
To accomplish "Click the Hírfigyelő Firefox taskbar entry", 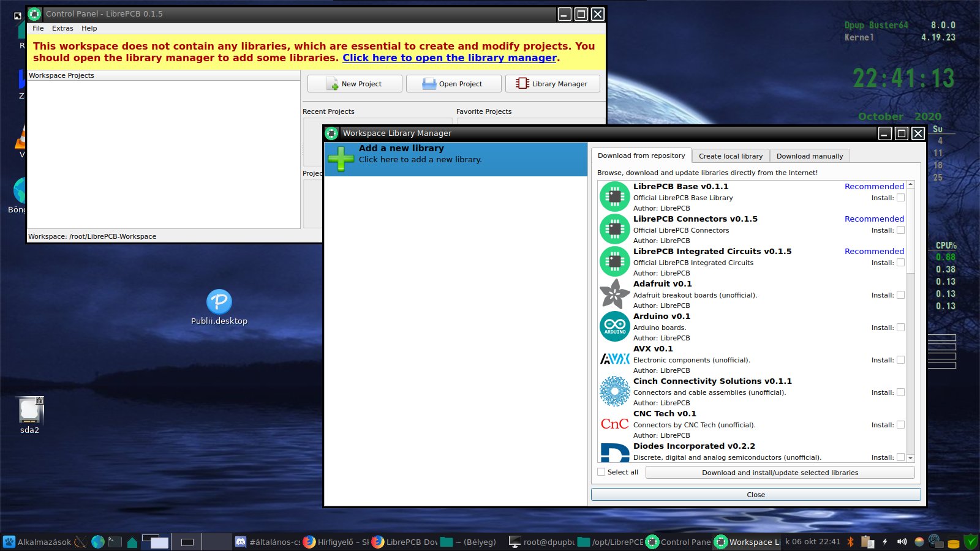I will click(x=336, y=542).
